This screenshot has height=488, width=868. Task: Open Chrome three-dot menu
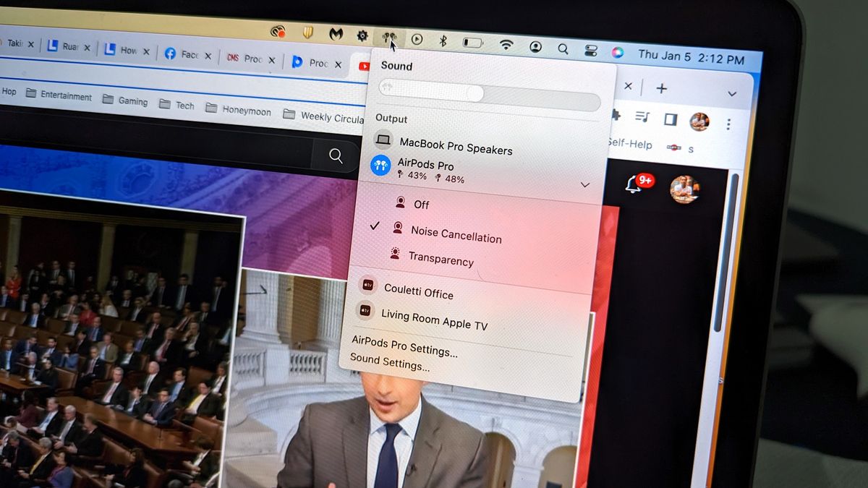tap(728, 124)
